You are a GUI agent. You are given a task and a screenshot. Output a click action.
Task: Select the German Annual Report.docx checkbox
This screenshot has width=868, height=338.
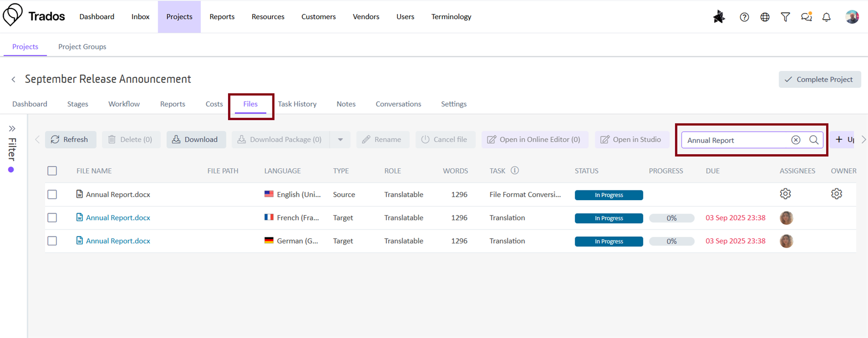52,241
